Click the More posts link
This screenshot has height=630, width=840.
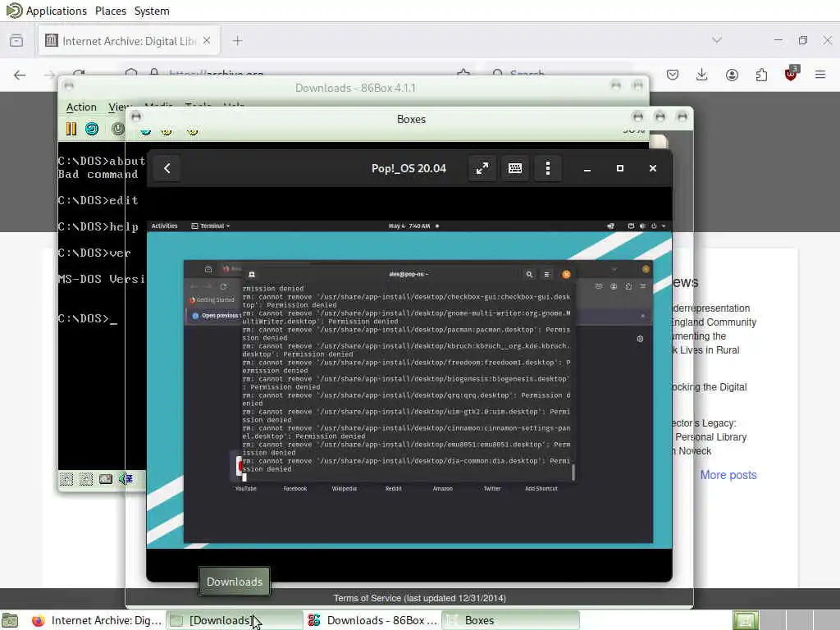click(728, 475)
